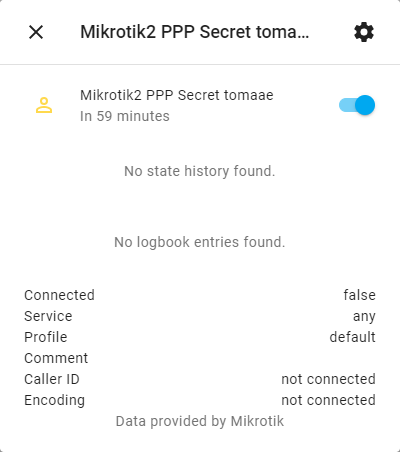Select the Encoding attribute label

[x=54, y=400]
